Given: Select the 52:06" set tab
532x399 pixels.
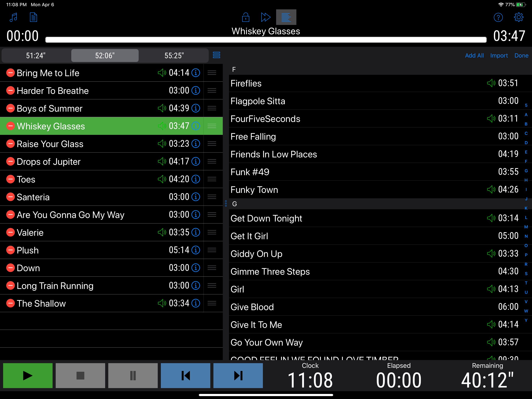Looking at the screenshot, I should 105,56.
